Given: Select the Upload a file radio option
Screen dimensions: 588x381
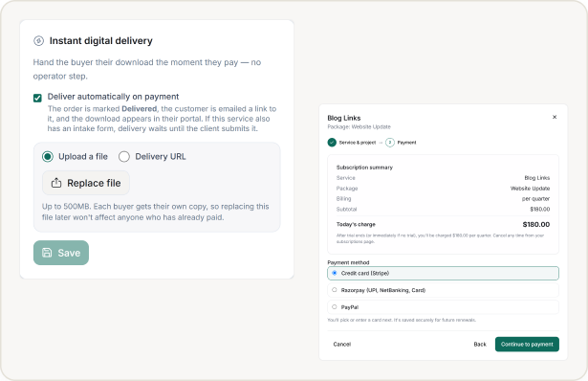Looking at the screenshot, I should [x=48, y=157].
